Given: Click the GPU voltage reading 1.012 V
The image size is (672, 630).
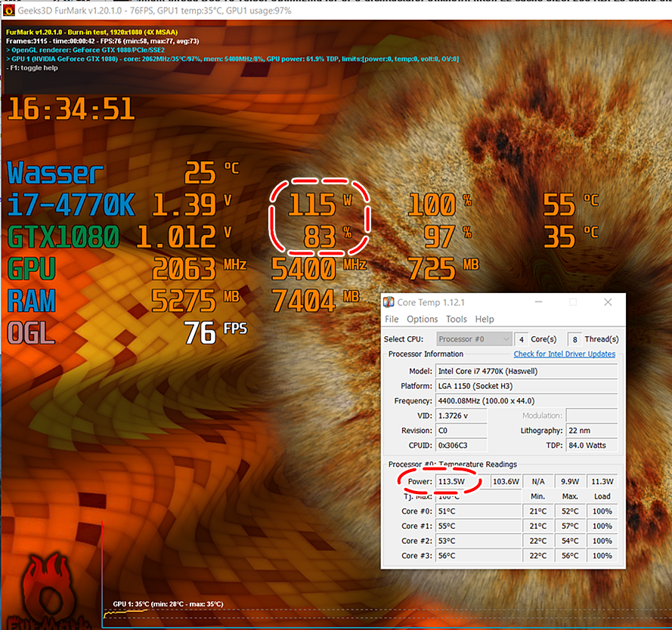Looking at the screenshot, I should pos(184,236).
